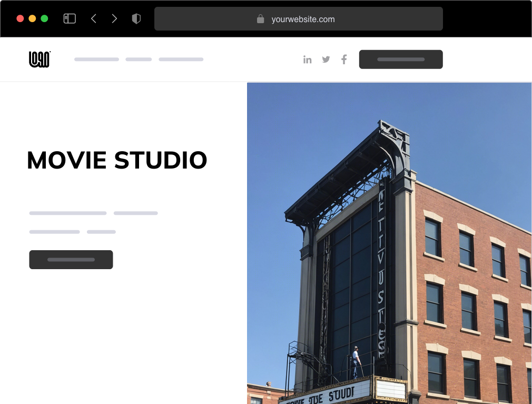The height and width of the screenshot is (404, 532).
Task: Navigate forward with the right arrow icon
Action: tap(114, 18)
